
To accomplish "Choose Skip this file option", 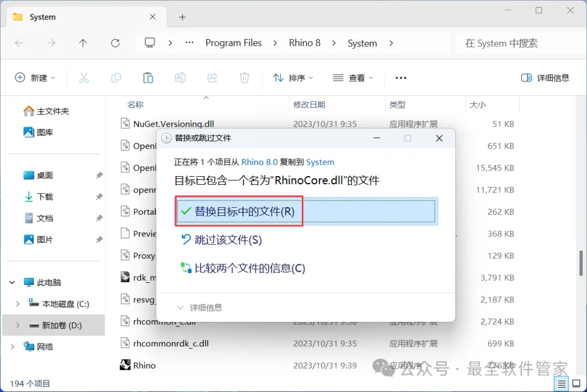I will tap(221, 240).
